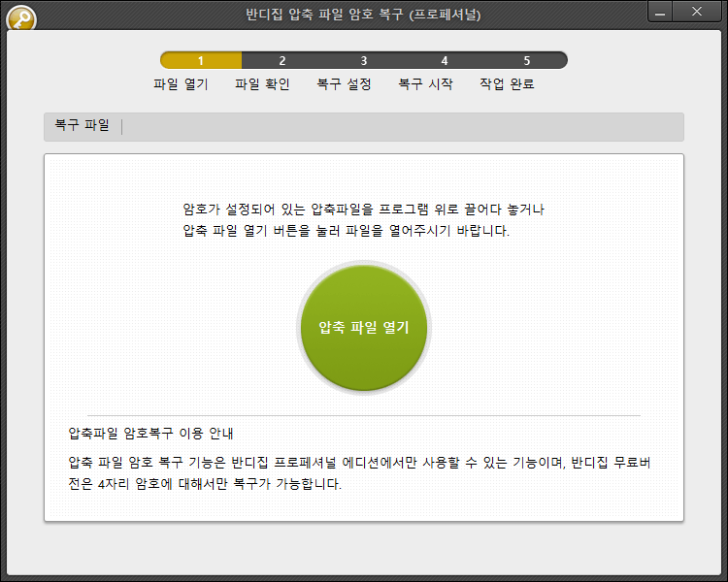Go to the 복구 설정 step label
Viewport: 728px width, 582px height.
(x=344, y=84)
